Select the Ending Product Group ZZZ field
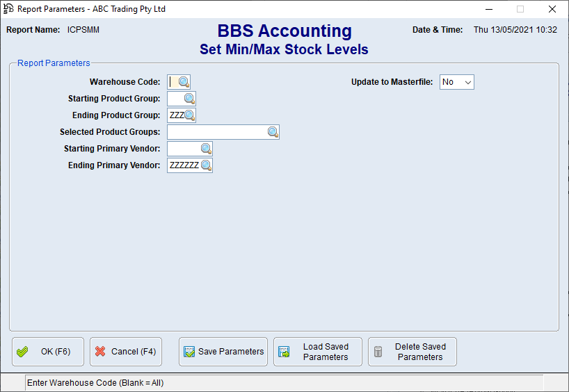 tap(175, 115)
